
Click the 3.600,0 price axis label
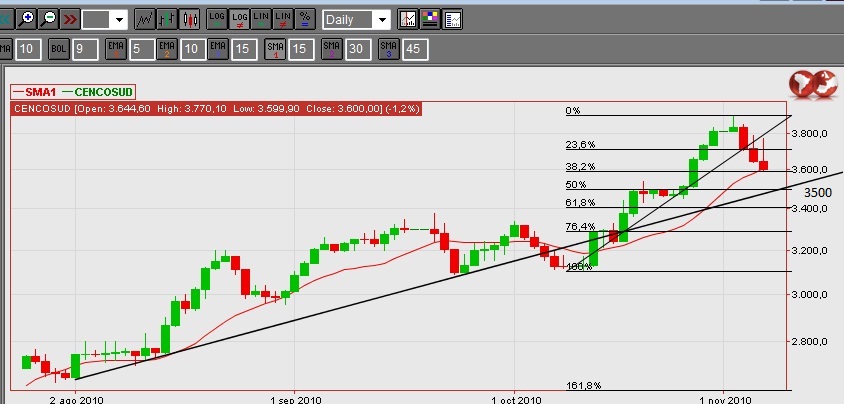pos(812,169)
